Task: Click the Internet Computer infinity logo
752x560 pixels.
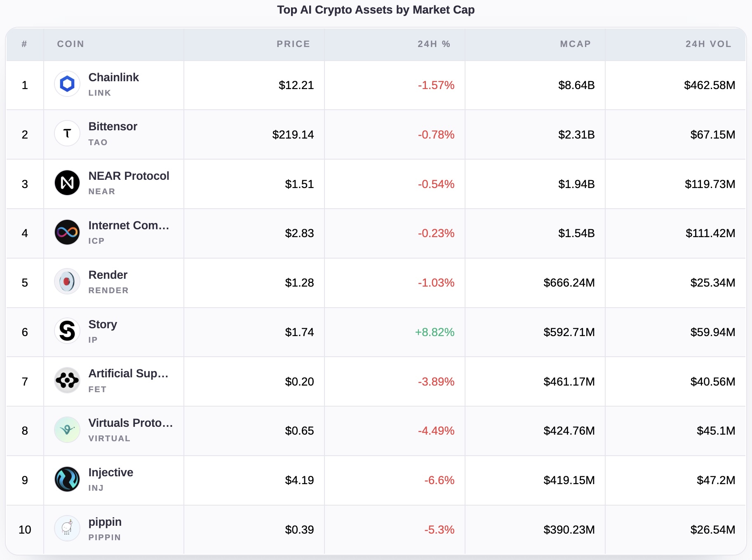Action: (x=67, y=232)
